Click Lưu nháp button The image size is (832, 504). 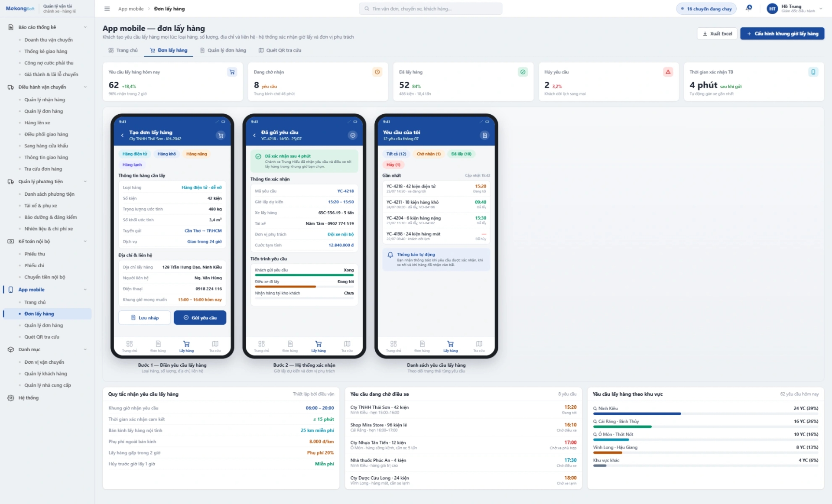[145, 318]
